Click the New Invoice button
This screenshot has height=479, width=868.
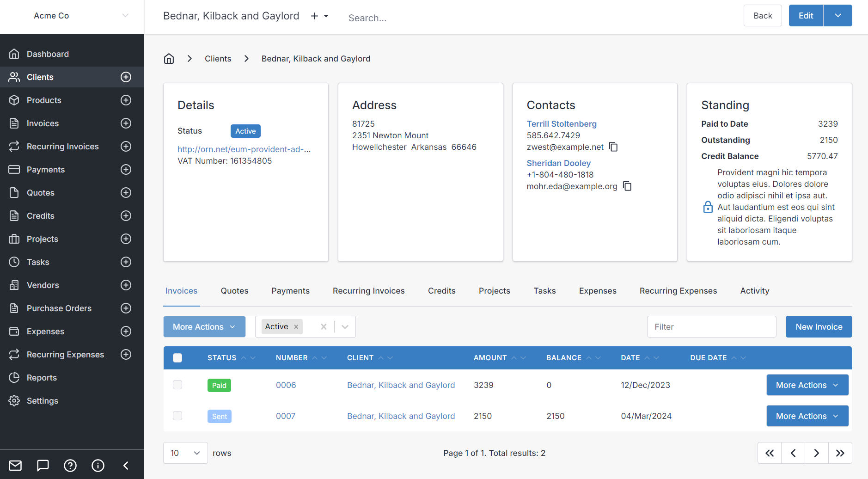[818, 326]
